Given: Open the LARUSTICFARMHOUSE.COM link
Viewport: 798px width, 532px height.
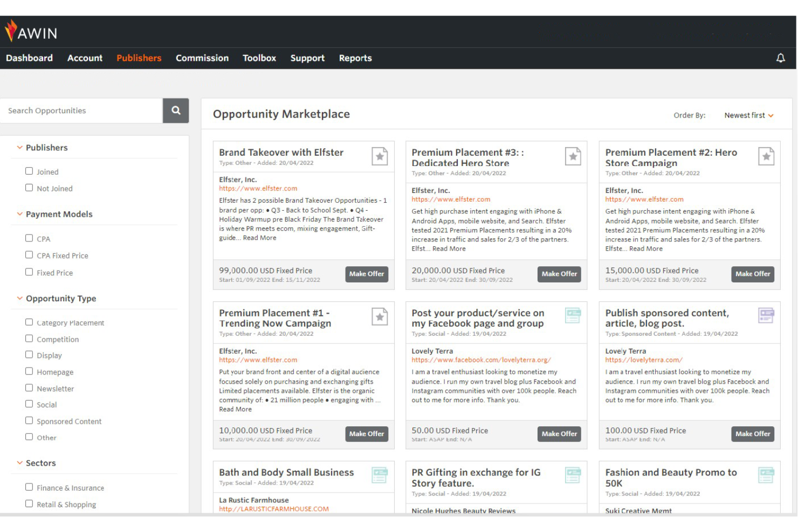Looking at the screenshot, I should [274, 509].
